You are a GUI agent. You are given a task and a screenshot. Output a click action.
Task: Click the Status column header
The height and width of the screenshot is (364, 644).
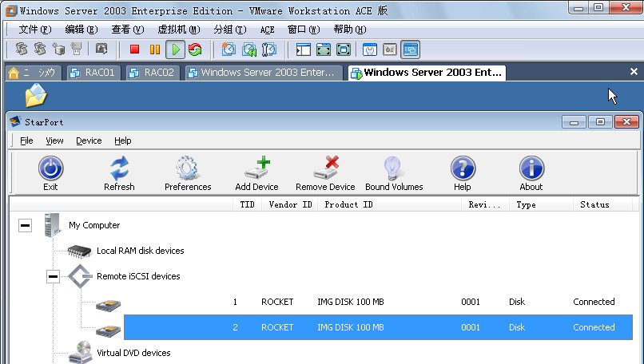[x=603, y=204]
